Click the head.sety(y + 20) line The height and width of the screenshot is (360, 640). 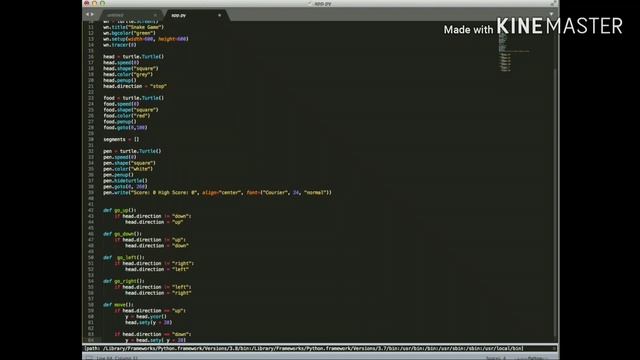click(149, 322)
